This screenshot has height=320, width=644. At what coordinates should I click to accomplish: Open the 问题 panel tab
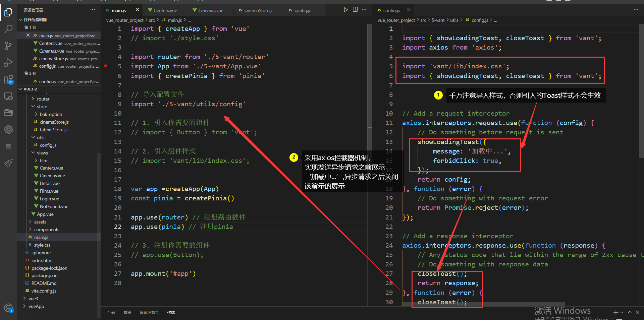(111, 313)
